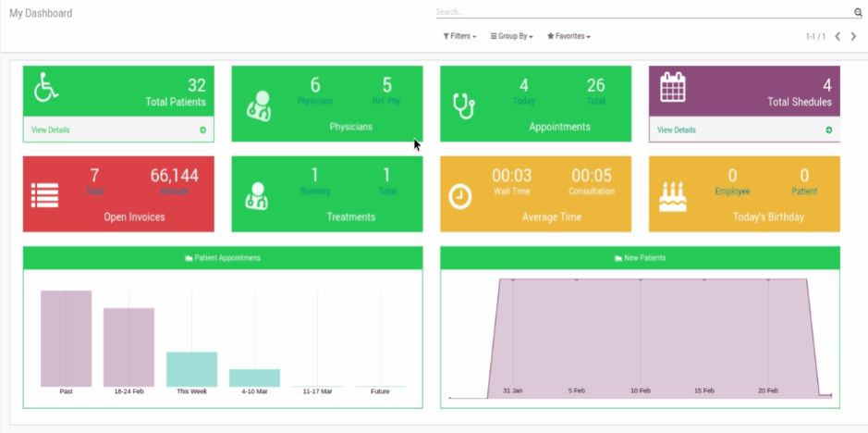Click the 11-17 Mar axis label
The image size is (868, 433).
click(x=317, y=391)
